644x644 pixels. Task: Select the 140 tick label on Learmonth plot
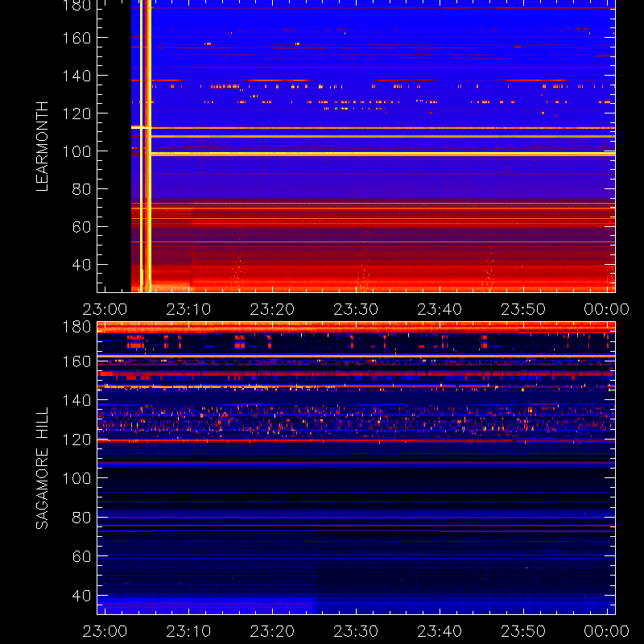pos(76,76)
